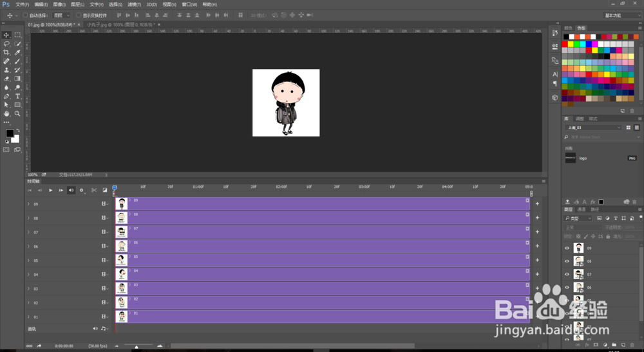This screenshot has height=352, width=644.
Task: Play the timeline animation
Action: [50, 190]
